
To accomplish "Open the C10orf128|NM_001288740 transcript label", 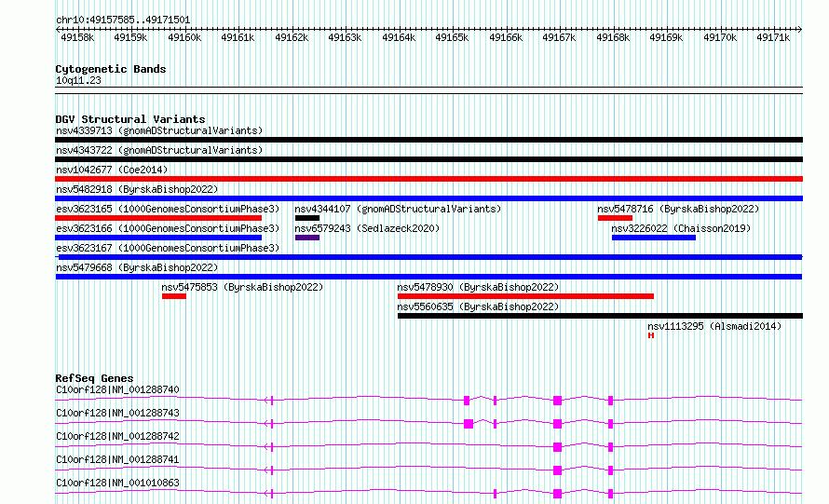I will click(117, 389).
